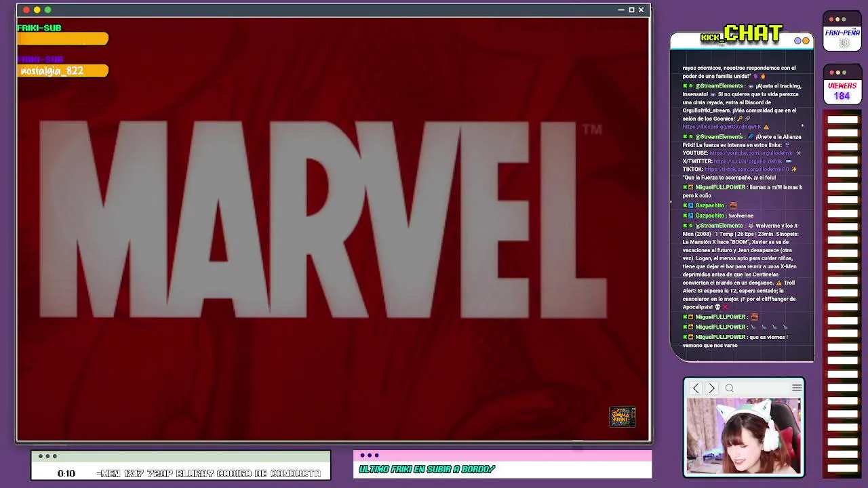Click the back arrow in webcam browser frame
Viewport: 868px width, 488px height.
point(696,388)
